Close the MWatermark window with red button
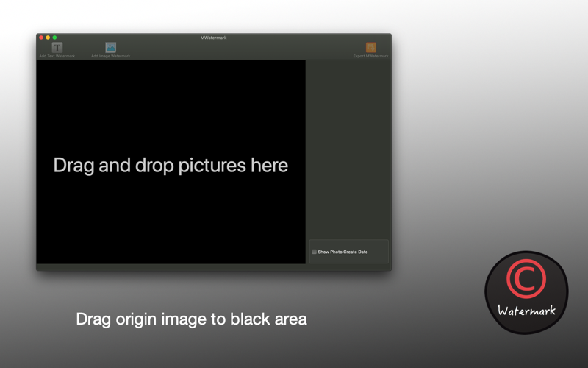The width and height of the screenshot is (588, 368). pyautogui.click(x=41, y=38)
